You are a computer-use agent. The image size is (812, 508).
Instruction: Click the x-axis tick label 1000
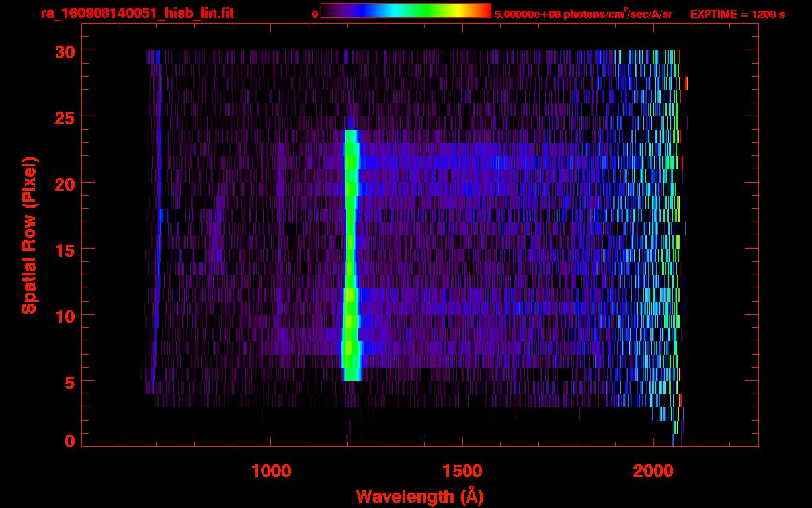click(271, 470)
